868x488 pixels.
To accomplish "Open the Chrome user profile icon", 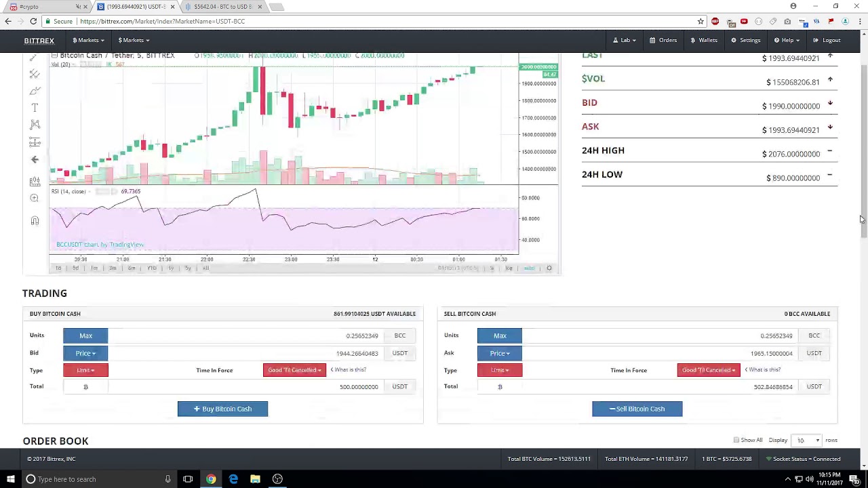I will coord(793,6).
